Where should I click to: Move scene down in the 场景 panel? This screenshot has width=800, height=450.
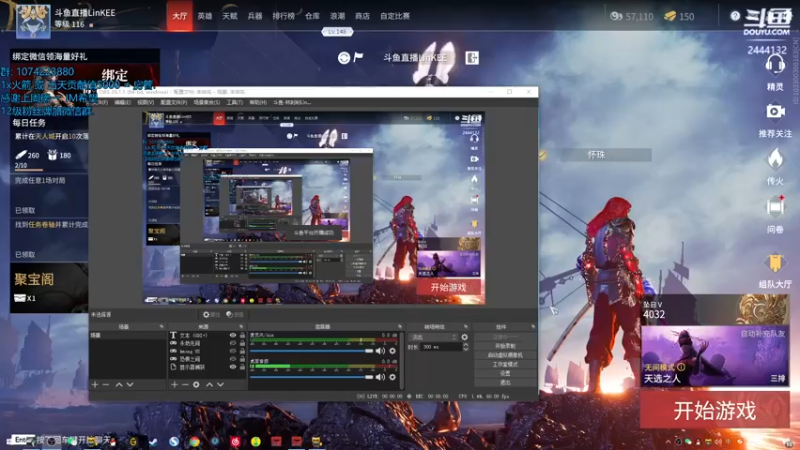(x=130, y=384)
